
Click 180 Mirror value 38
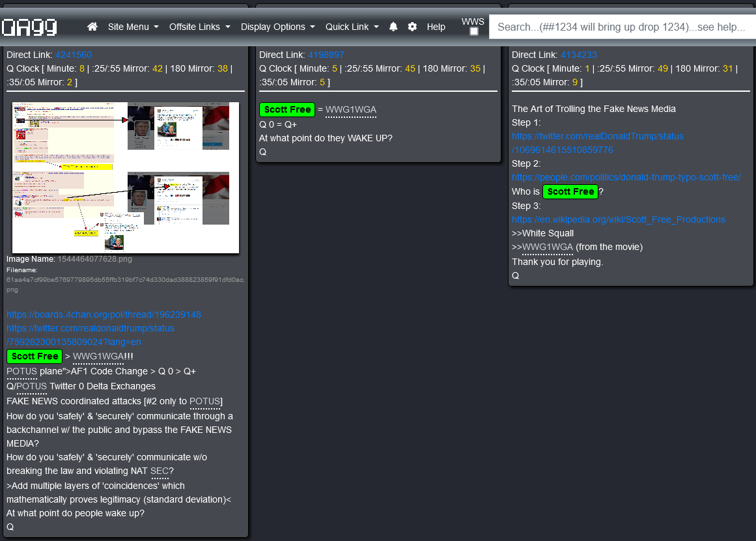tap(222, 68)
